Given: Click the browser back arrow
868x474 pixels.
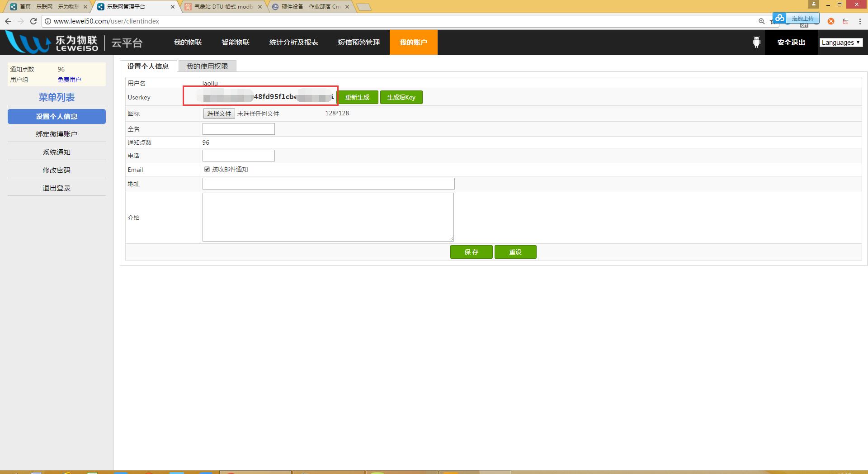Looking at the screenshot, I should (x=8, y=21).
